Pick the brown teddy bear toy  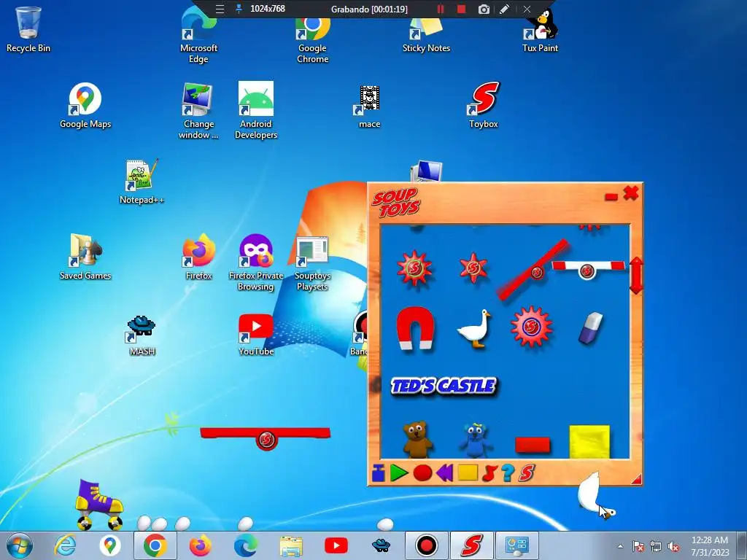[x=418, y=440]
